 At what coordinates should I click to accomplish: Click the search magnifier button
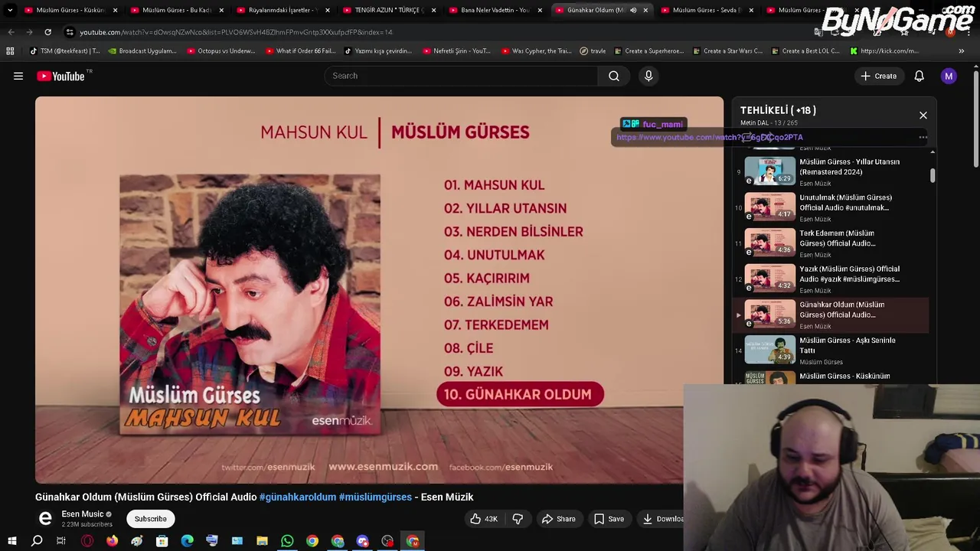614,76
